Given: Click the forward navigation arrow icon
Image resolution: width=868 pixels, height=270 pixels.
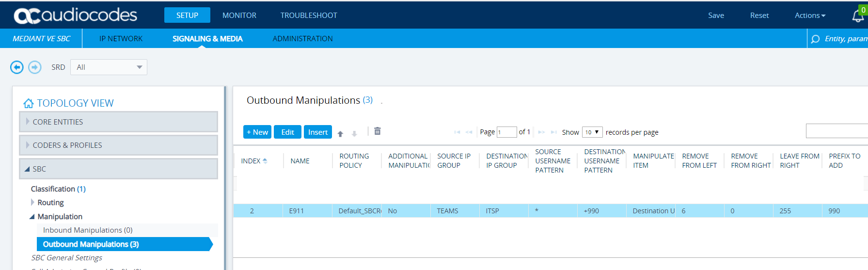Looking at the screenshot, I should pos(35,67).
